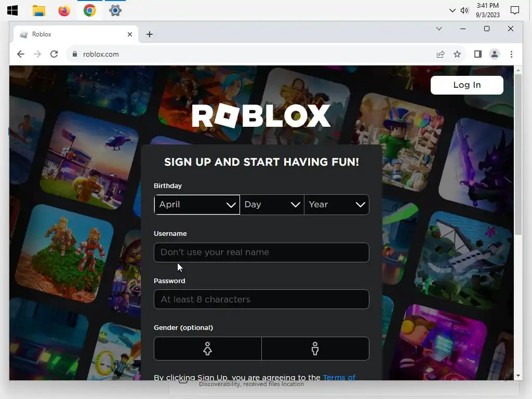
Task: Minimize the Chrome window
Action: 462,29
